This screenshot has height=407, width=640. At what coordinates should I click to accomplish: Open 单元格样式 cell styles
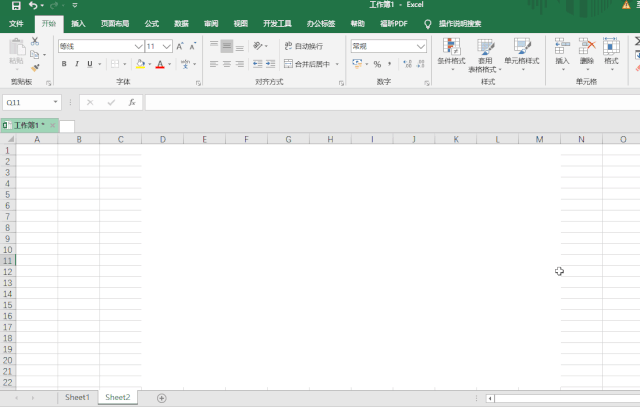tap(522, 54)
